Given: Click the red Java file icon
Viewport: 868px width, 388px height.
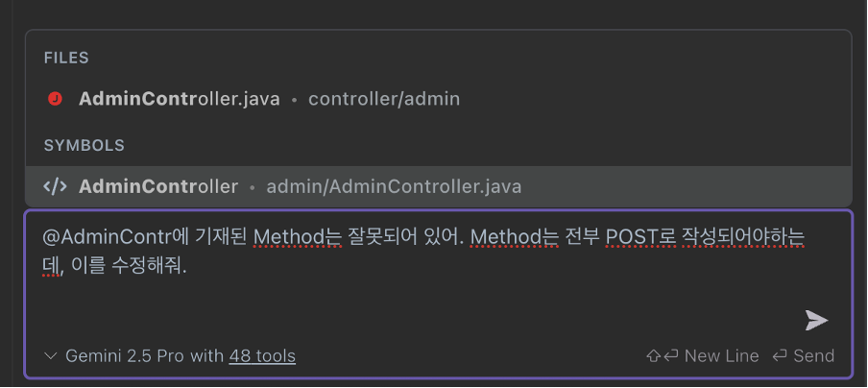Looking at the screenshot, I should [x=55, y=99].
